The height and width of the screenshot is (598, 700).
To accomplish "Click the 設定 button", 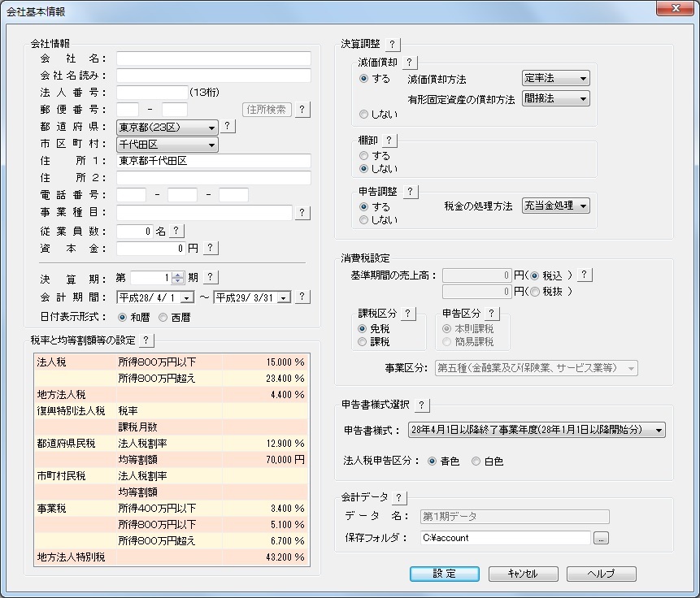I will click(x=444, y=574).
